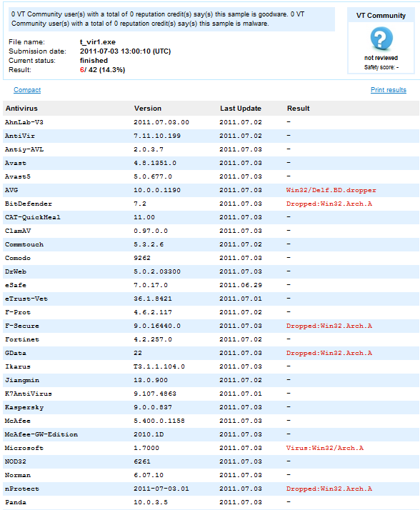Click the Virus:Win32/Arch.A Microsoft result
Viewport: 420px width, 510px height.
click(325, 448)
